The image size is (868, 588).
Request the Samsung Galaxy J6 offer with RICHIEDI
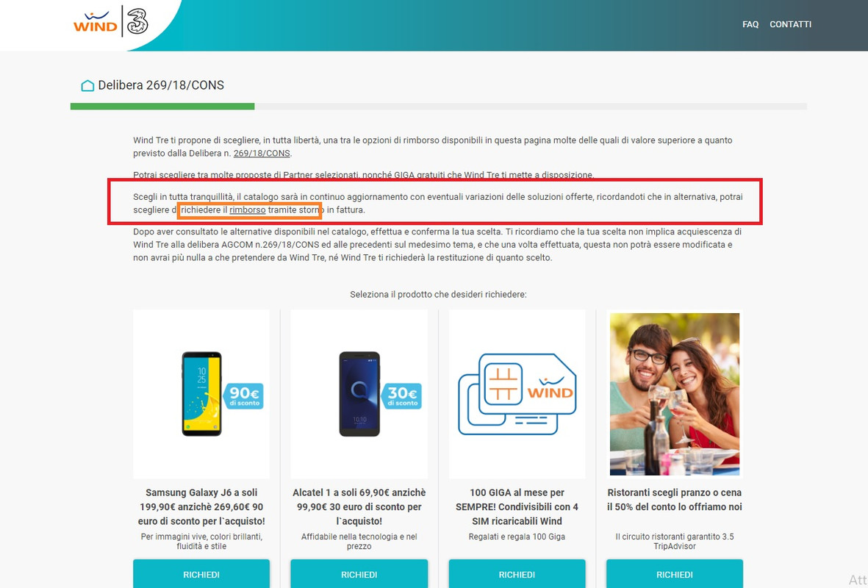tap(201, 574)
